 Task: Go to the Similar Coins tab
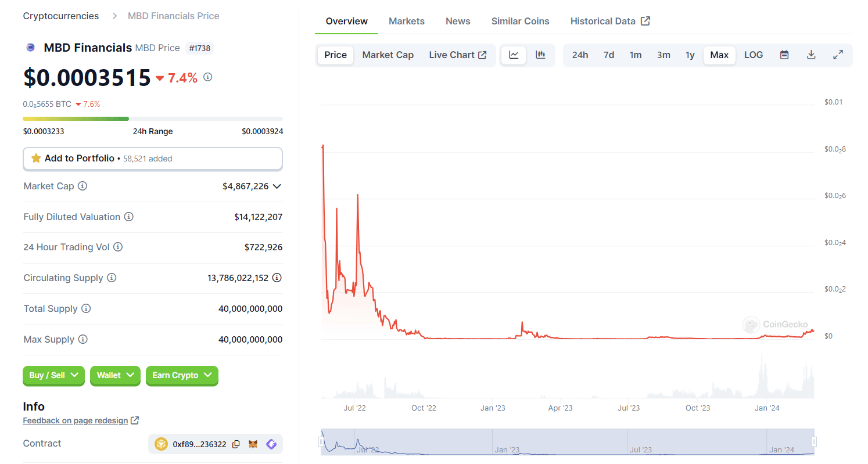click(520, 21)
